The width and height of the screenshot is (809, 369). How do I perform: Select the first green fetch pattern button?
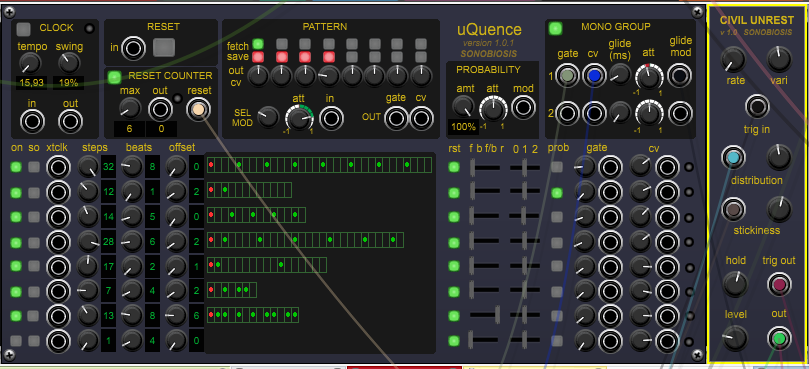[258, 44]
